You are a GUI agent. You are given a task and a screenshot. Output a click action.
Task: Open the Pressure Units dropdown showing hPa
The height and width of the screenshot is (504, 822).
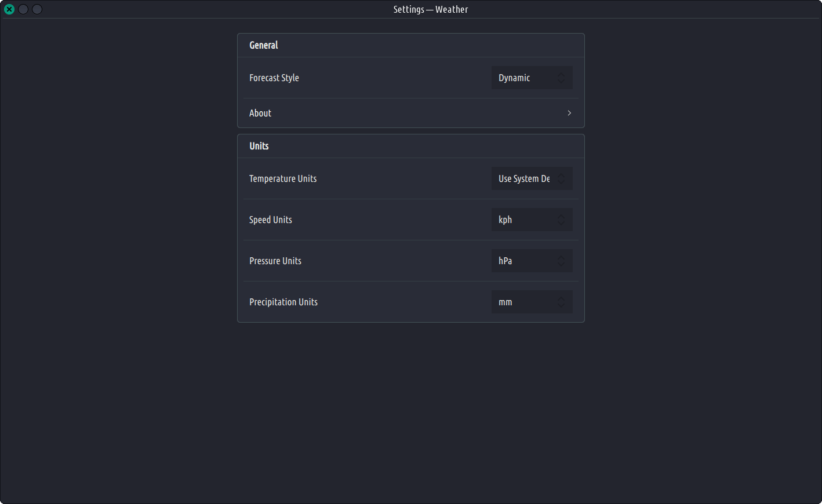[x=525, y=261]
